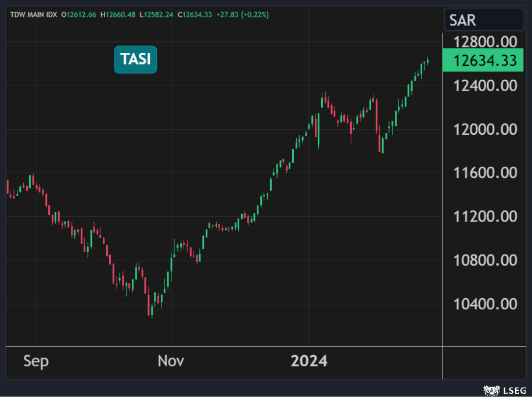Click the 11600.00 price axis label
This screenshot has width=532, height=397.
pyautogui.click(x=486, y=173)
